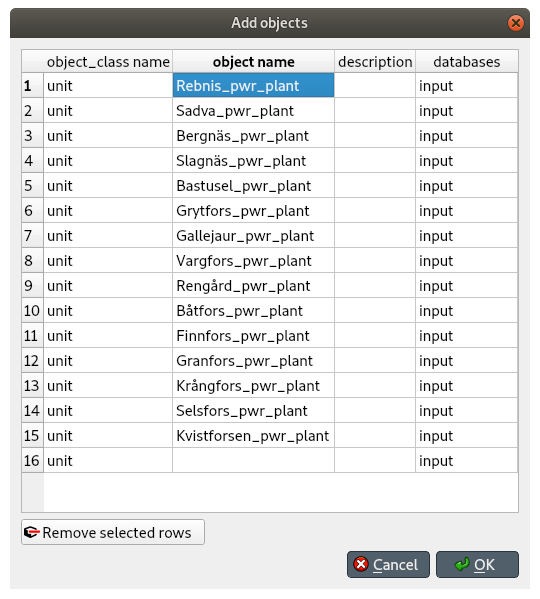Screen dimensions: 540x599
Task: Cancel adding objects
Action: [x=388, y=564]
